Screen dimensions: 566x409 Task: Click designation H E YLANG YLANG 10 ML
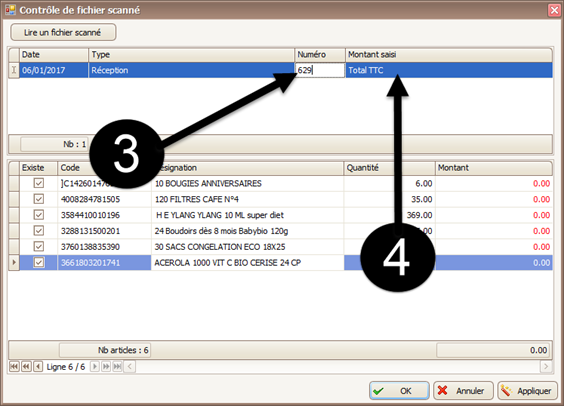pyautogui.click(x=248, y=215)
